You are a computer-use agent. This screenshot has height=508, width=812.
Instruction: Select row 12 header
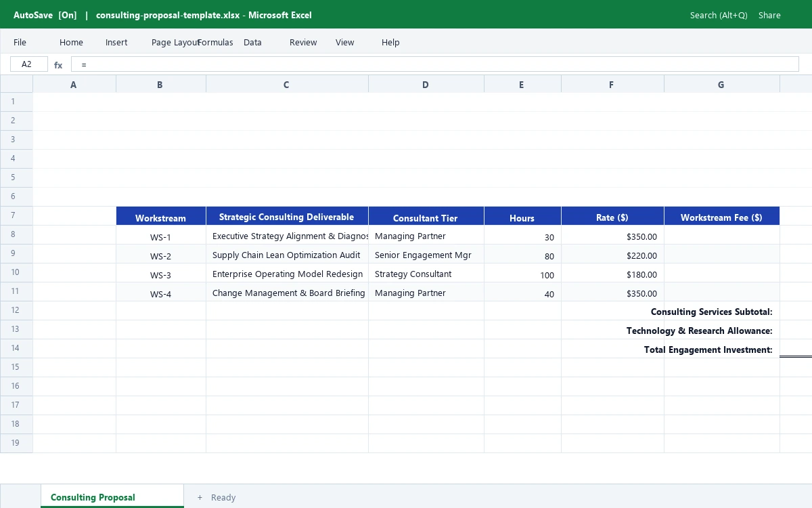[16, 310]
